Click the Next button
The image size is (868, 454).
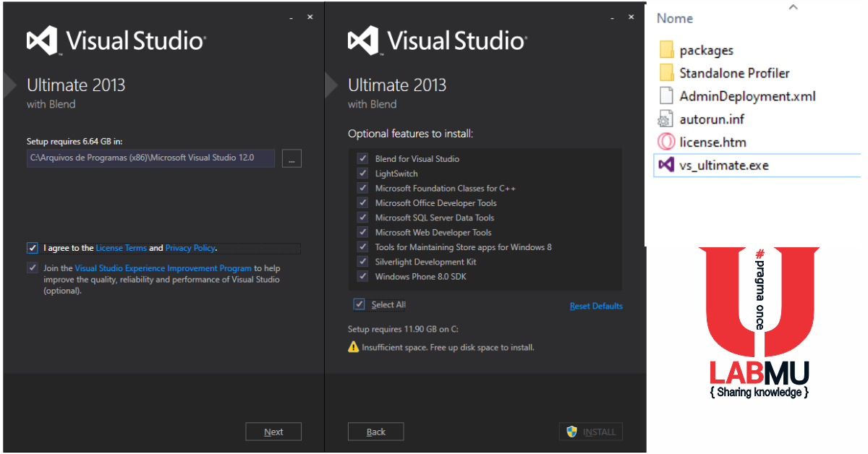pos(273,431)
